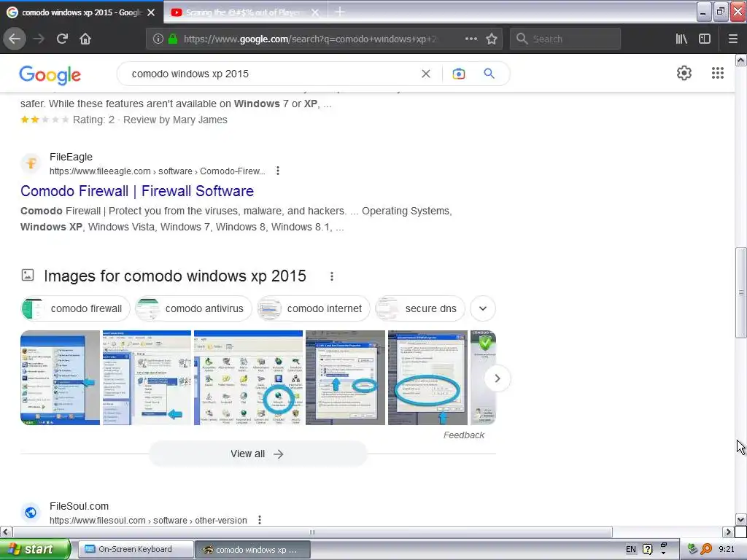Filter images by comodo firewall chip
Screen dimensions: 747x560
coord(74,308)
